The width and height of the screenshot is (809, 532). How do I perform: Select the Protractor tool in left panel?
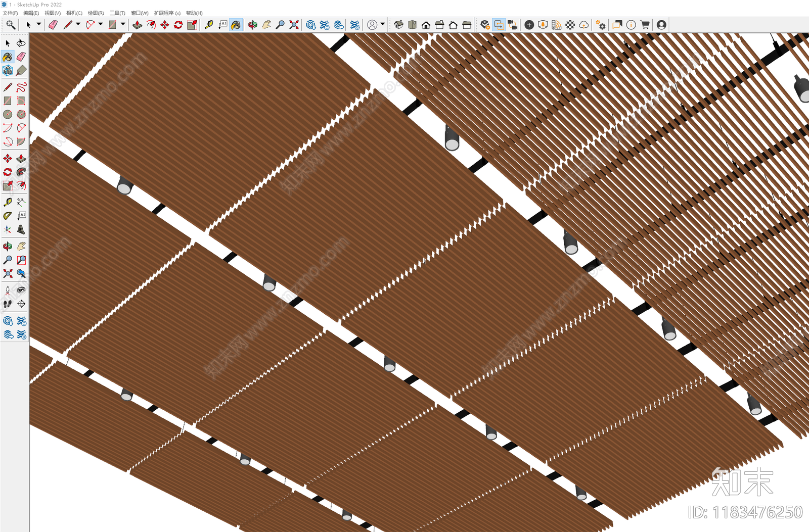8,216
